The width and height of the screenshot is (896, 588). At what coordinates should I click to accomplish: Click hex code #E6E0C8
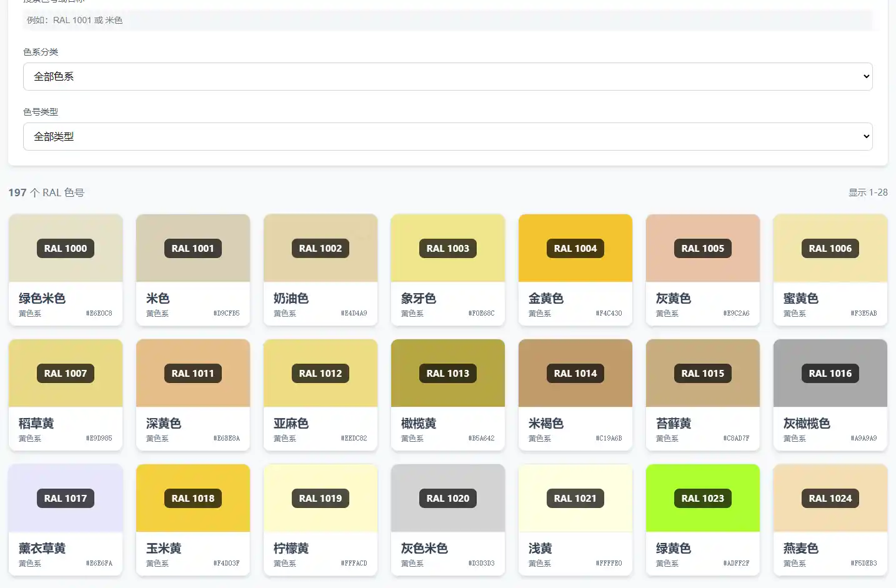click(x=99, y=314)
